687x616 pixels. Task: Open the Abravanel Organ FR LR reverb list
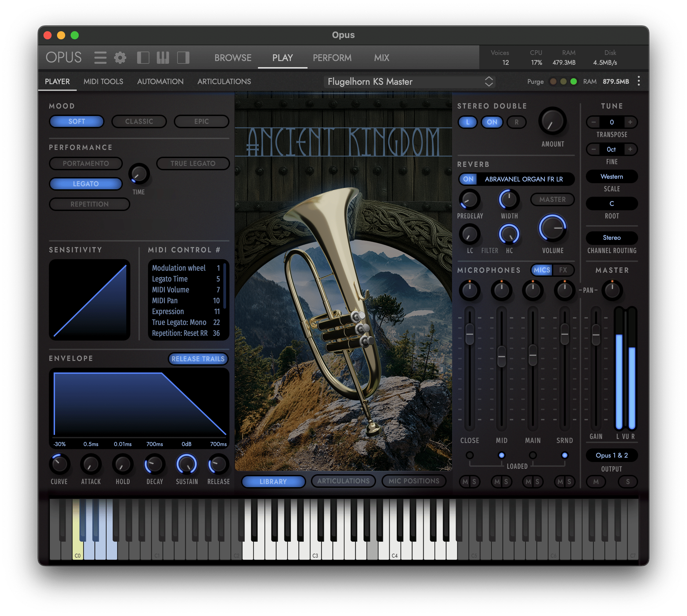coord(524,179)
